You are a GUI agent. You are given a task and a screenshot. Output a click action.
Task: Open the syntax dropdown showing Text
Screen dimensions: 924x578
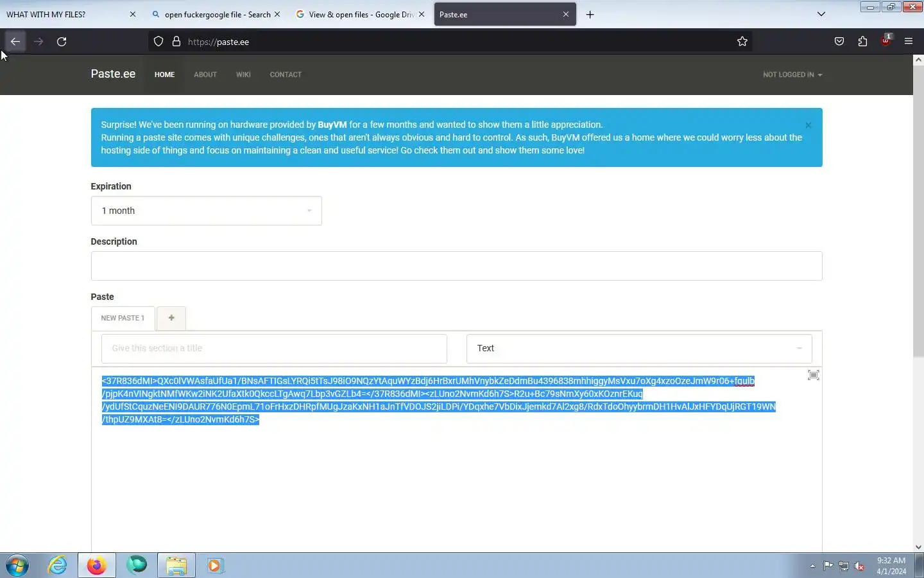pos(639,348)
